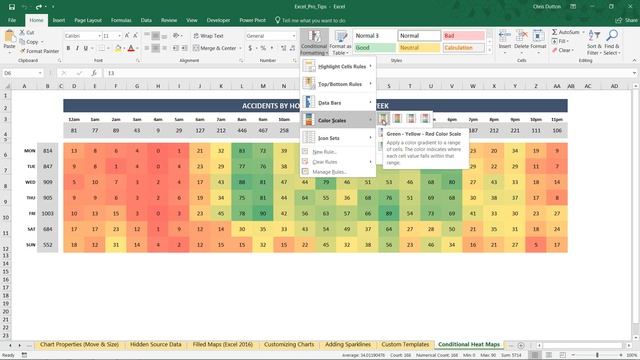Screen dimensions: 640x360
Task: Click Decrease Decimal icon
Action: pyautogui.click(x=293, y=48)
